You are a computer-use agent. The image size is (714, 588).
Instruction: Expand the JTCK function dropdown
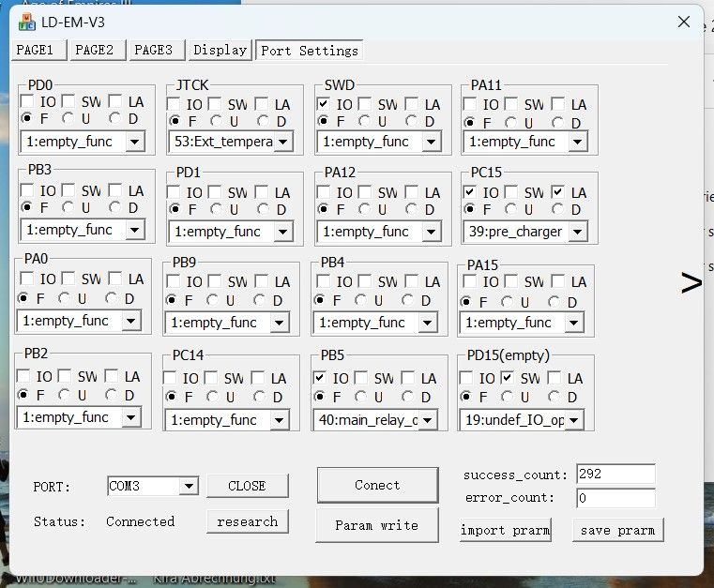tap(281, 143)
